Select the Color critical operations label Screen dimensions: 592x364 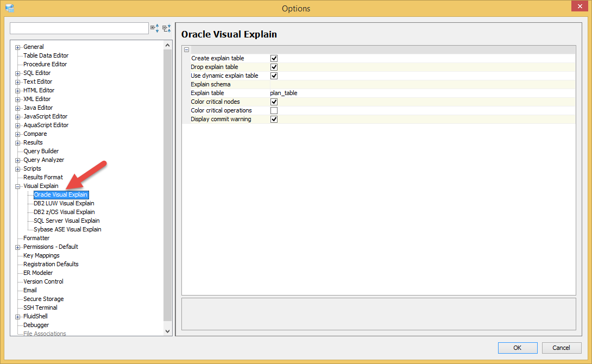click(x=221, y=110)
